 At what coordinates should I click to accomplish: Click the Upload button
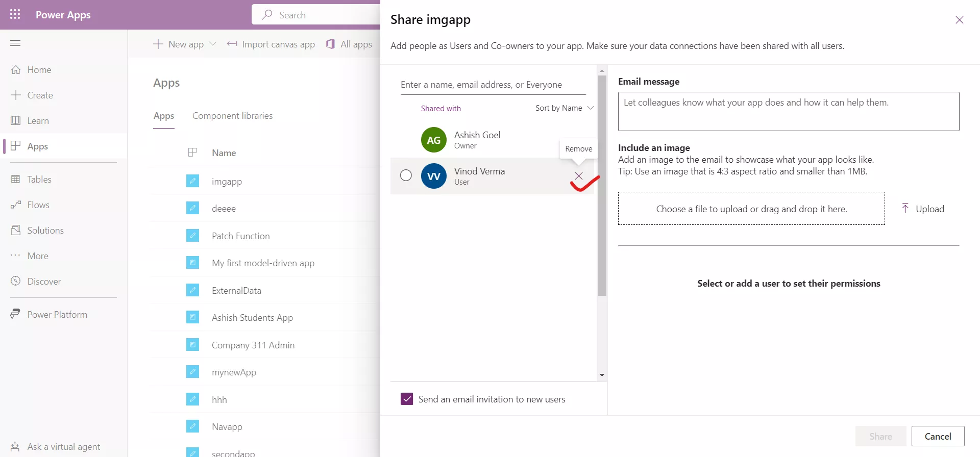pyautogui.click(x=923, y=209)
